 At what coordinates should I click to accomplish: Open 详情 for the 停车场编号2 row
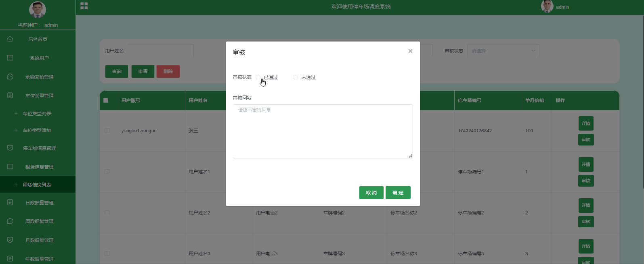pos(586,205)
